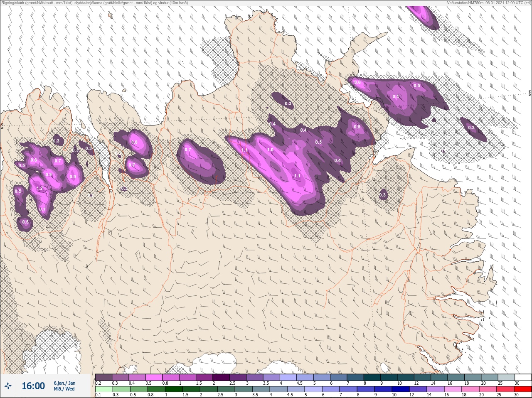Click the "Veðurstofan/HM750m" model run caption
This screenshot has width=532, height=398.
[x=489, y=3]
